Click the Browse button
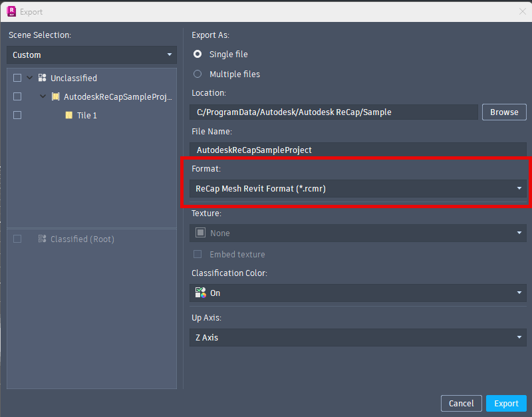This screenshot has height=417, width=532. click(504, 112)
